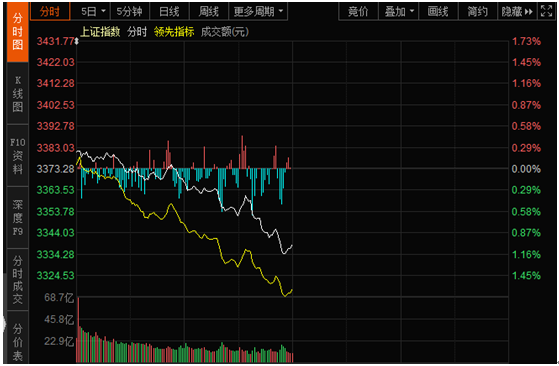The image size is (559, 366).
Task: Click the 隐藏 panel arrows button
Action: tap(517, 12)
